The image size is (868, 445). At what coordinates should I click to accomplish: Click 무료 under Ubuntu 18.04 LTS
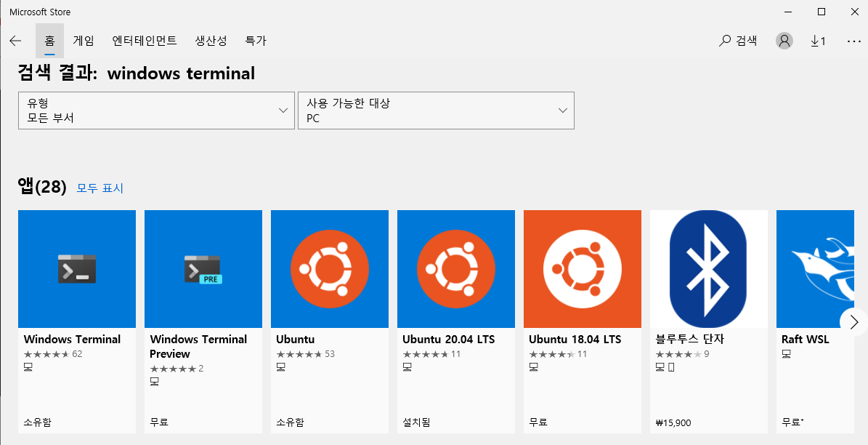coord(538,422)
